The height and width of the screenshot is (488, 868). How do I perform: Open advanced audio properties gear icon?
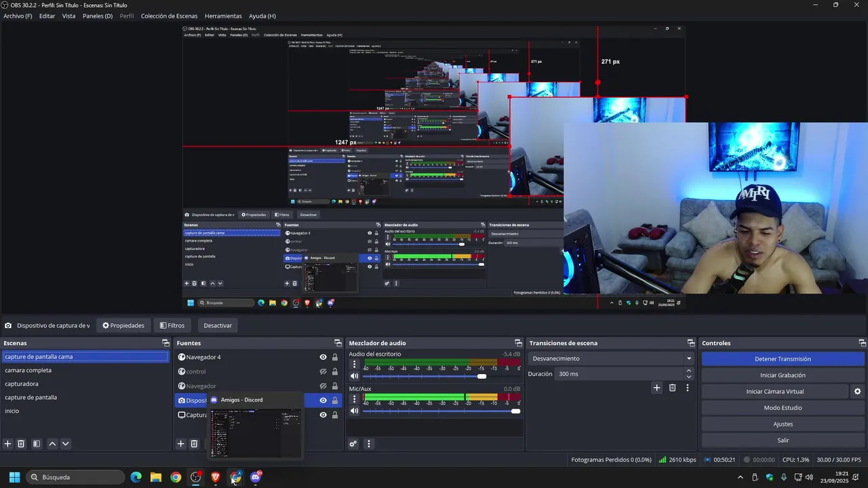pos(353,444)
